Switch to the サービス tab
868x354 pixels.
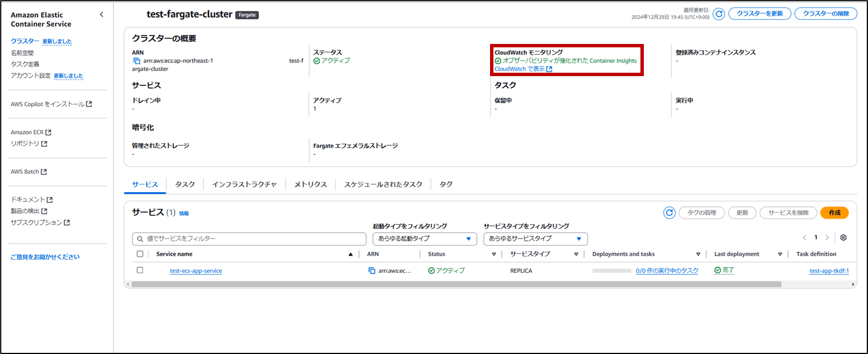(x=145, y=184)
